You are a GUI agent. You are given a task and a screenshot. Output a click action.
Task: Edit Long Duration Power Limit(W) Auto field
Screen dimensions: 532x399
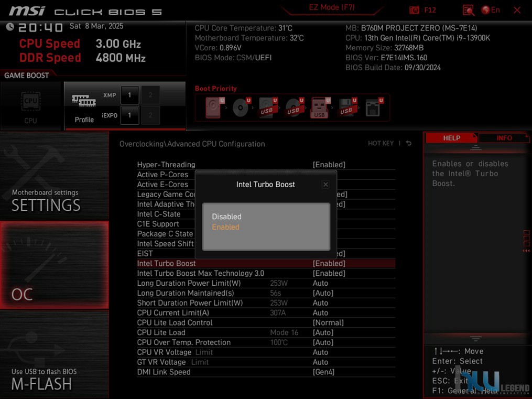[320, 283]
